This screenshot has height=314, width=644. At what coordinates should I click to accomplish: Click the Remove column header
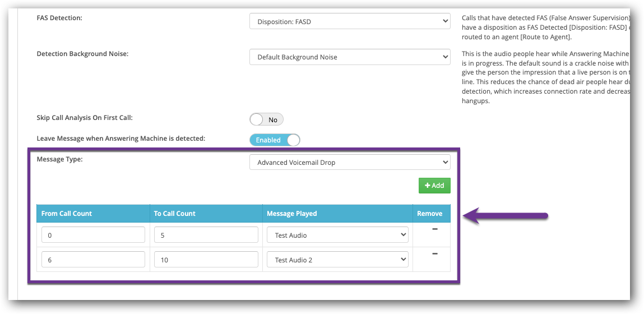(x=430, y=214)
